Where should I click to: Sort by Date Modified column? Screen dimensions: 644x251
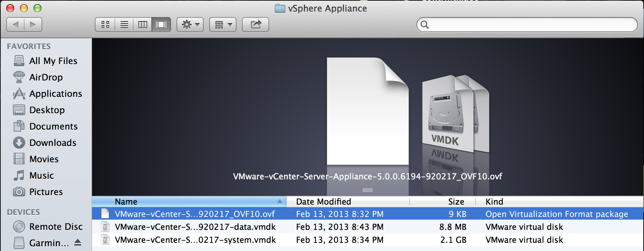tap(348, 202)
